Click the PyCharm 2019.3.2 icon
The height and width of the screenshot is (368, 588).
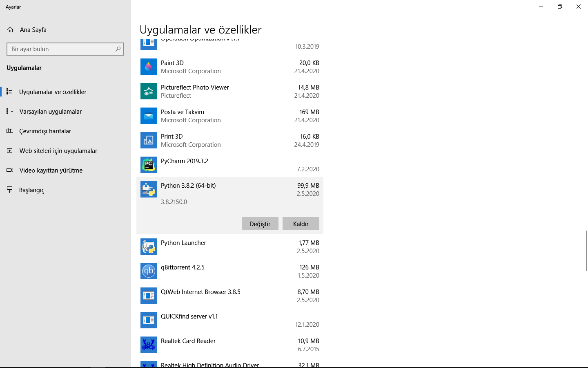click(149, 165)
